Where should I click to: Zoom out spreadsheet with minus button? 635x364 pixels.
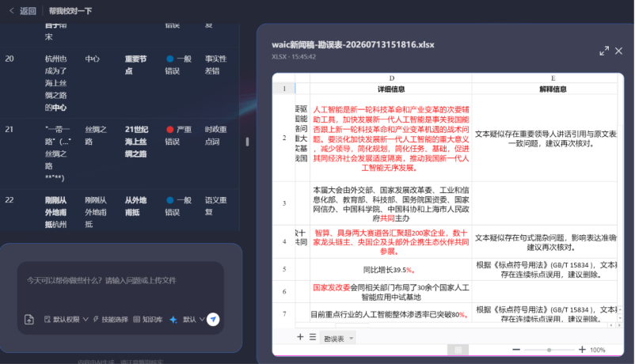pyautogui.click(x=516, y=350)
